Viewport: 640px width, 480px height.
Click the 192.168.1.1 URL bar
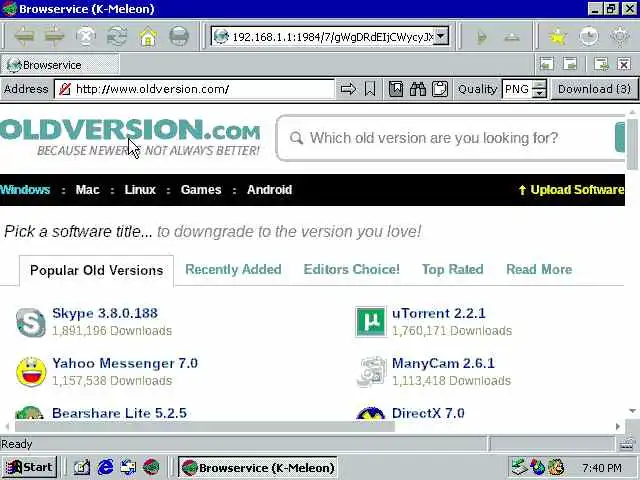[x=330, y=37]
